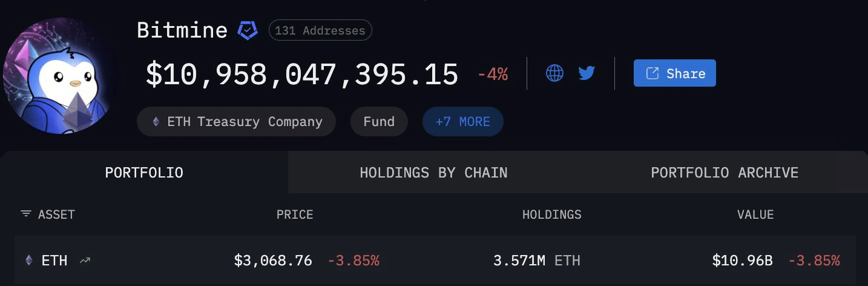Click the Bitmine penguin avatar

pos(59,76)
